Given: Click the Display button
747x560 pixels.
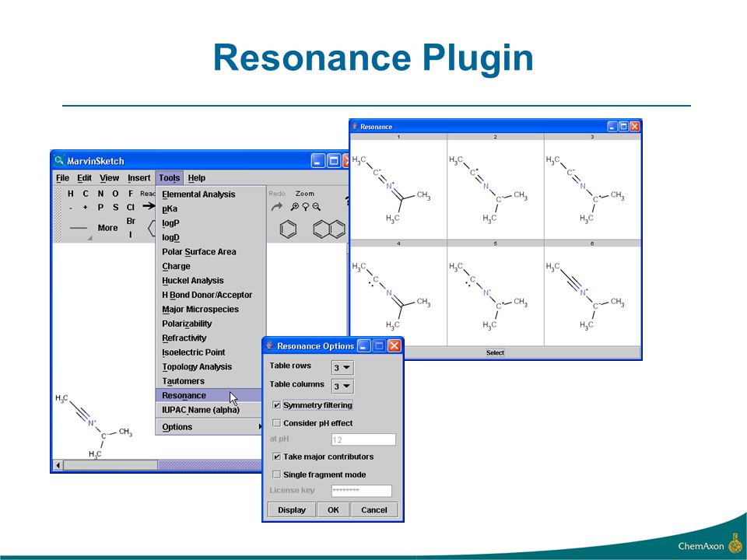Looking at the screenshot, I should click(x=292, y=510).
